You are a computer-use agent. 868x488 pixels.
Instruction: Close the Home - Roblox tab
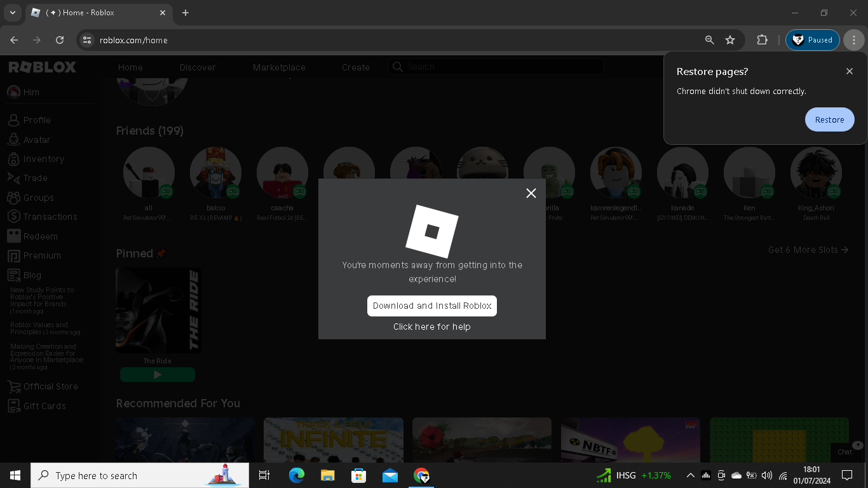coord(163,13)
